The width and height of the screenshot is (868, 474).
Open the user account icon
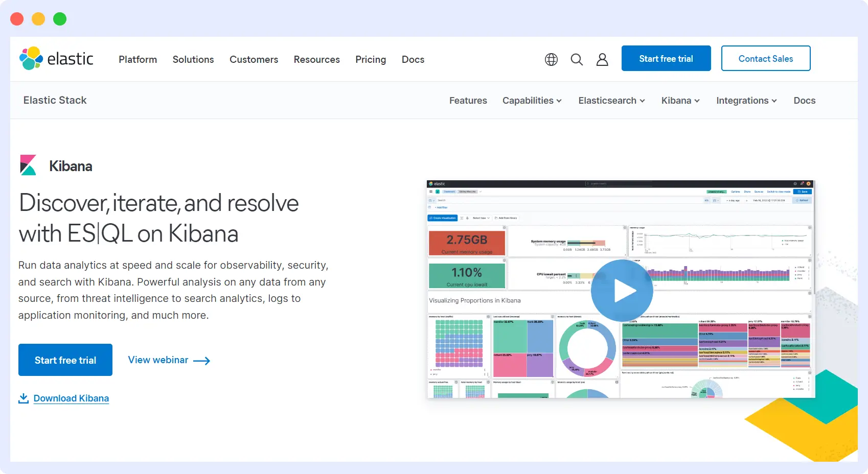(x=602, y=60)
